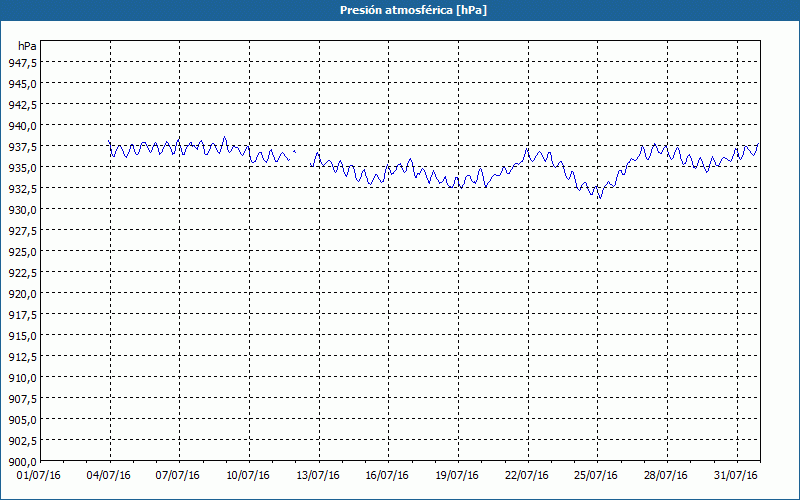The width and height of the screenshot is (800, 500).
Task: Click the 922,5 y-axis value
Action: 22,272
